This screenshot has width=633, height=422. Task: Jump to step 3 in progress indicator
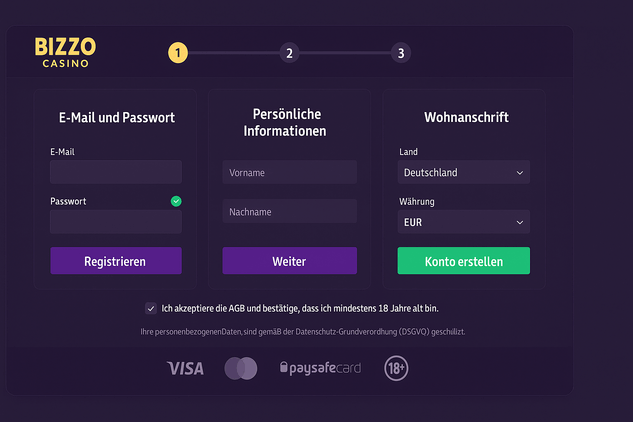tap(401, 53)
